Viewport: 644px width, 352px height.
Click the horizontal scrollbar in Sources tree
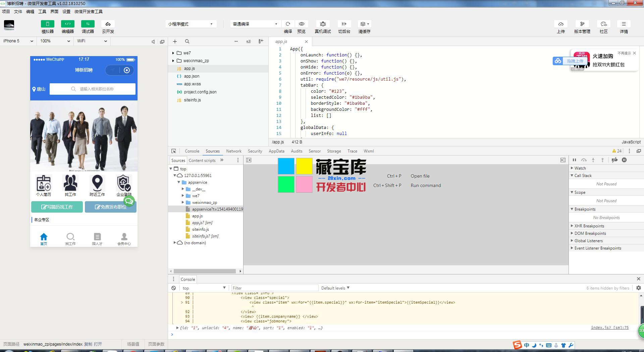205,271
